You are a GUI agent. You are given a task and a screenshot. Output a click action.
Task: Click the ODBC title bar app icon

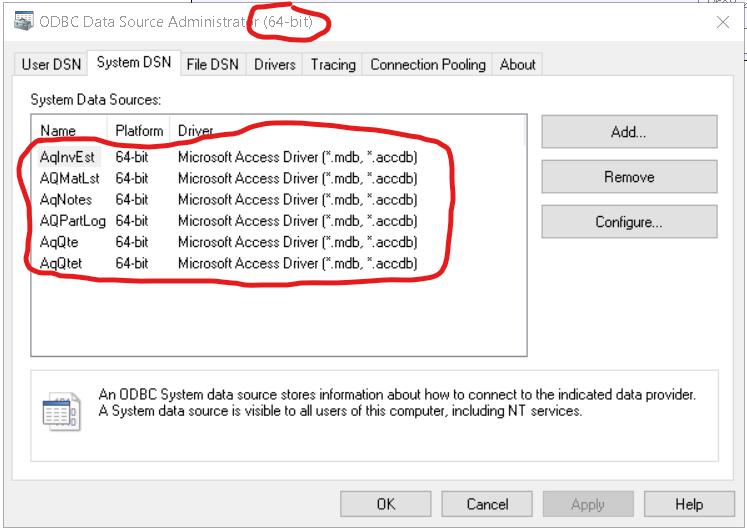[23, 22]
